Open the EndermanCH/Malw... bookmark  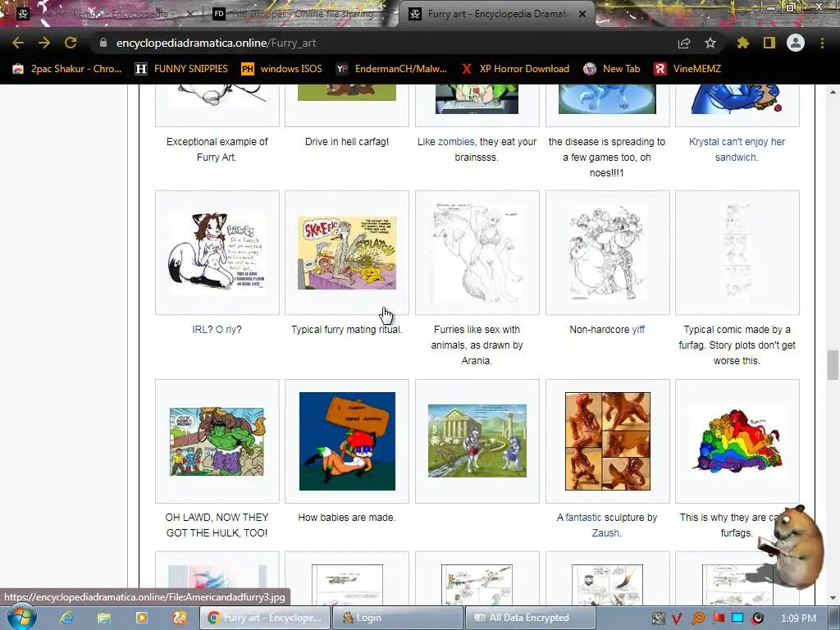click(391, 69)
